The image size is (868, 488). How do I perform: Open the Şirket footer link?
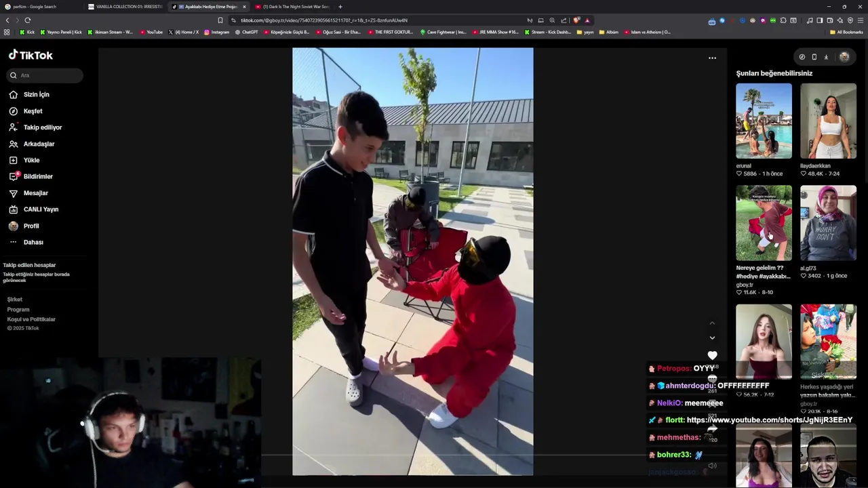[15, 300]
